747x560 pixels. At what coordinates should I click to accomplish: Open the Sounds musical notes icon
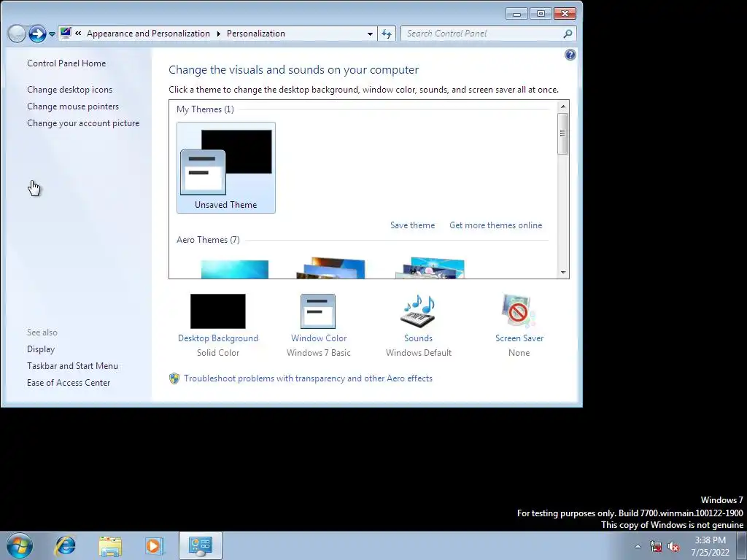[418, 311]
